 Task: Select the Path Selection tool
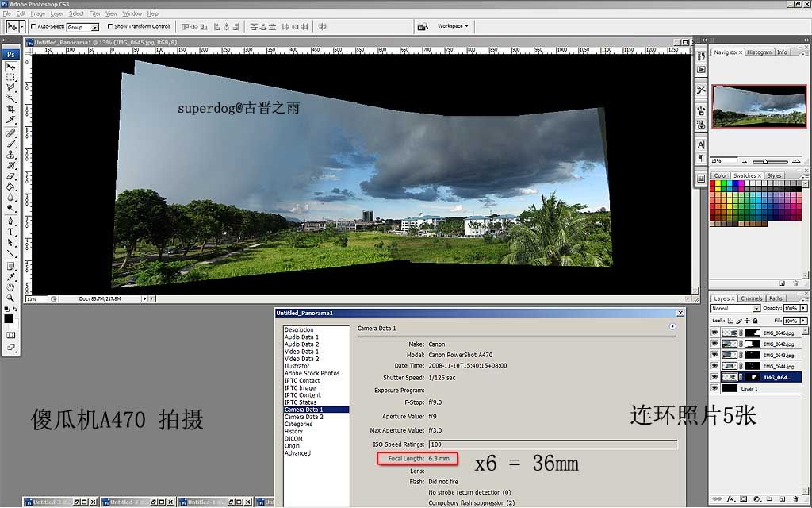pos(10,242)
